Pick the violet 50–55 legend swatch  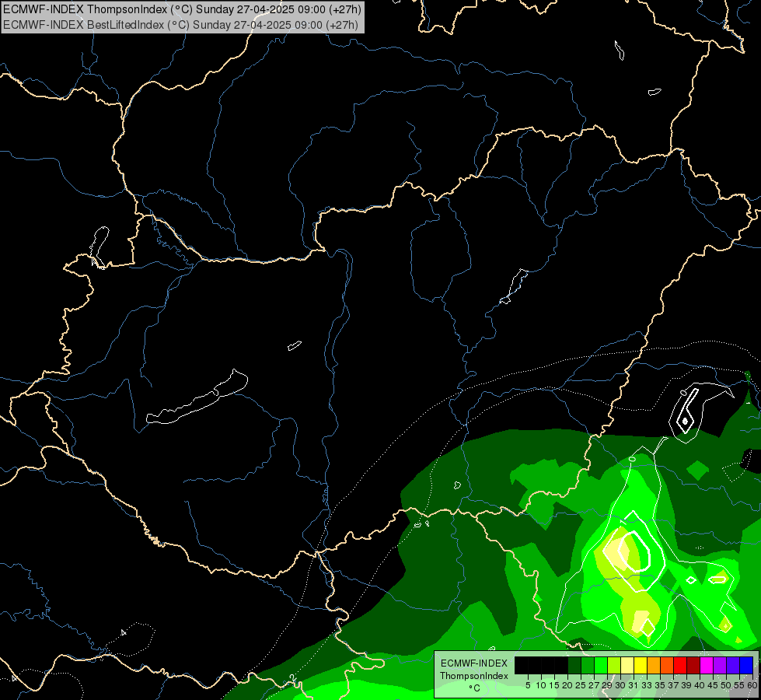click(733, 665)
